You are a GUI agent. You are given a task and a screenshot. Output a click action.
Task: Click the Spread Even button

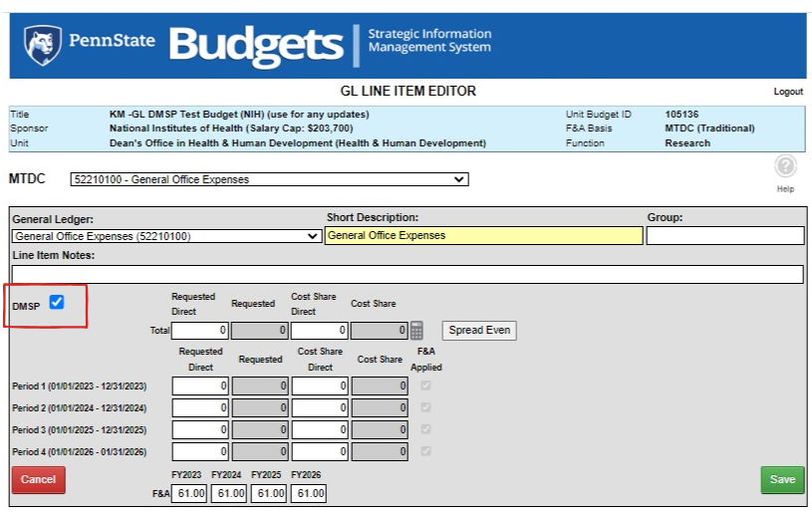(479, 331)
